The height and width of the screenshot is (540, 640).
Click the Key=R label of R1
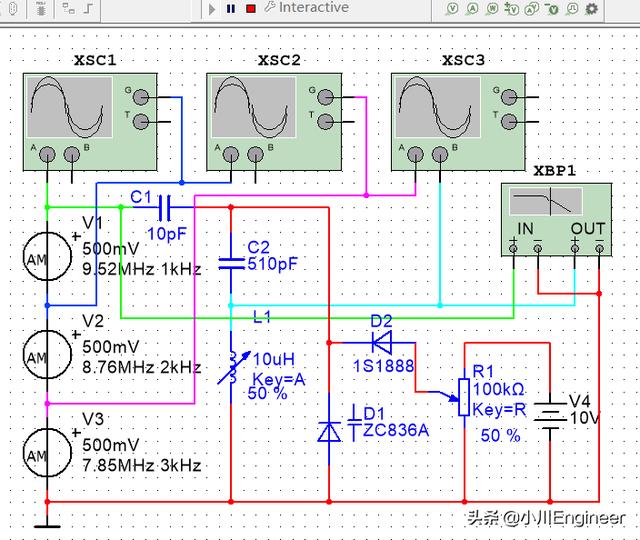pyautogui.click(x=499, y=409)
